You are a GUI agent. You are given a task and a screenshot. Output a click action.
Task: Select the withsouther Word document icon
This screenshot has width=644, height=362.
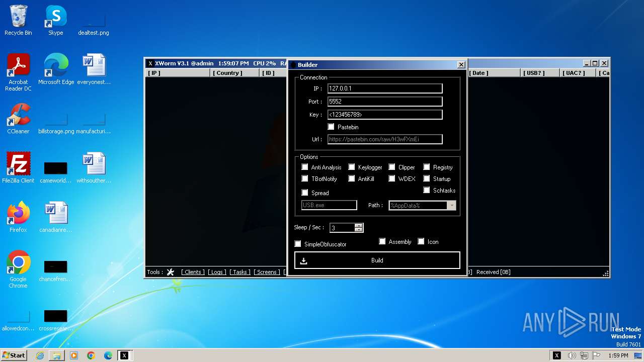[x=94, y=168]
